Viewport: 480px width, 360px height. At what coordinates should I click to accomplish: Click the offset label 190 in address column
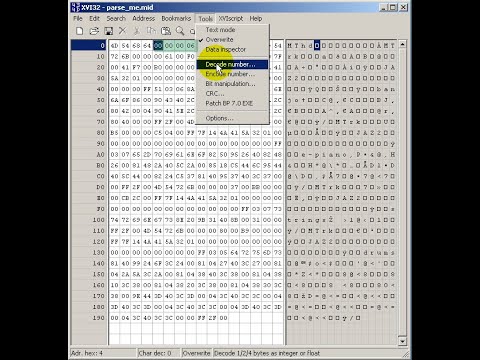99,318
